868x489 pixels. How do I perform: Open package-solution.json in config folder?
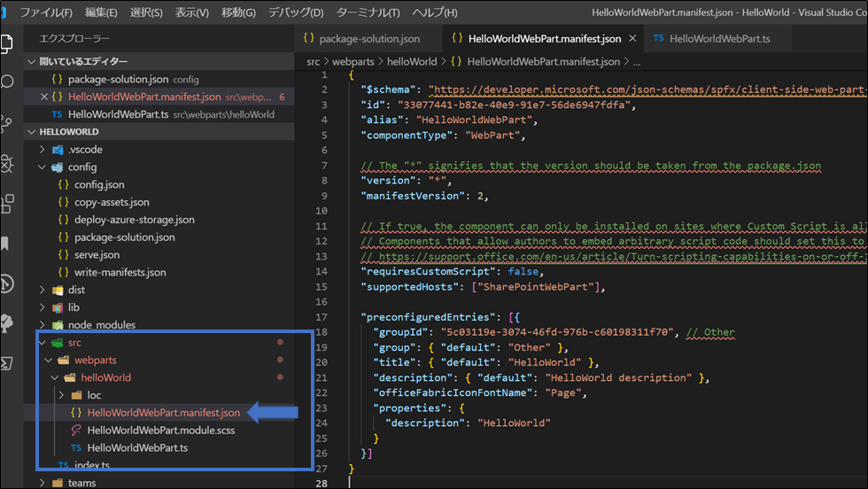coord(125,237)
